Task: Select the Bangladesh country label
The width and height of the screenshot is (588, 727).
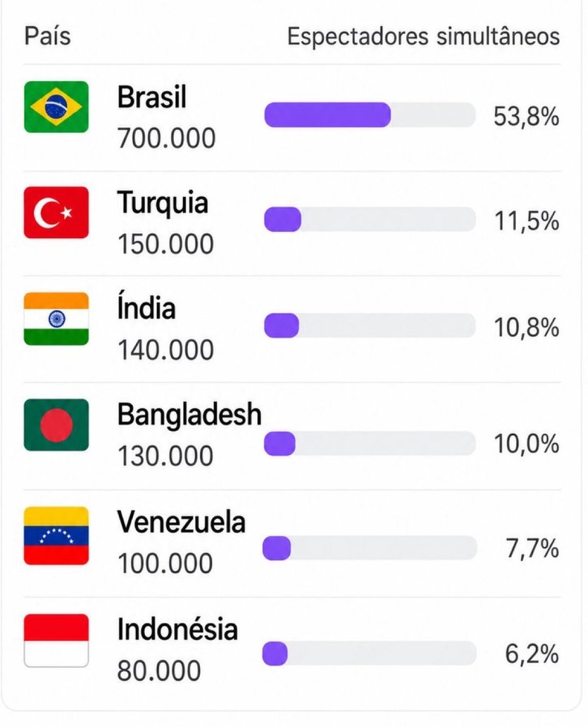Action: click(190, 415)
